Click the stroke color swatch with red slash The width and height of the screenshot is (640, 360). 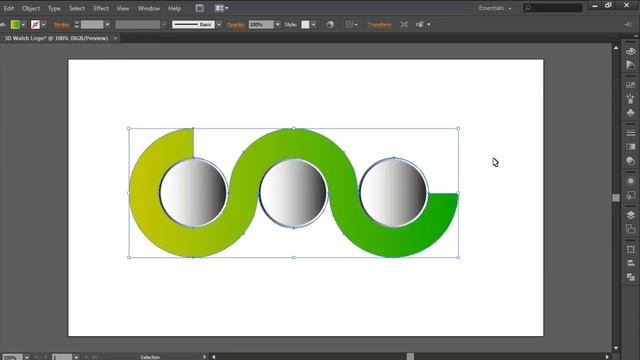[35, 24]
